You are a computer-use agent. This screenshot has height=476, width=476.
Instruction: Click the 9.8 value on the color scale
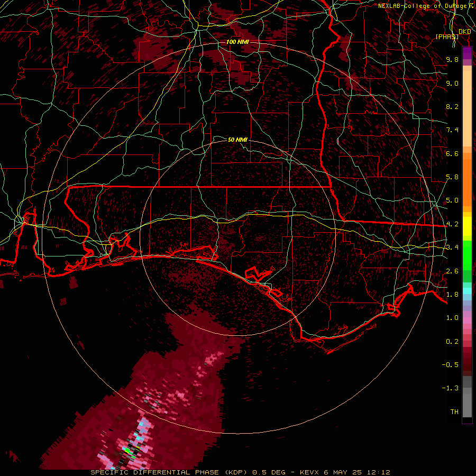[x=452, y=59]
